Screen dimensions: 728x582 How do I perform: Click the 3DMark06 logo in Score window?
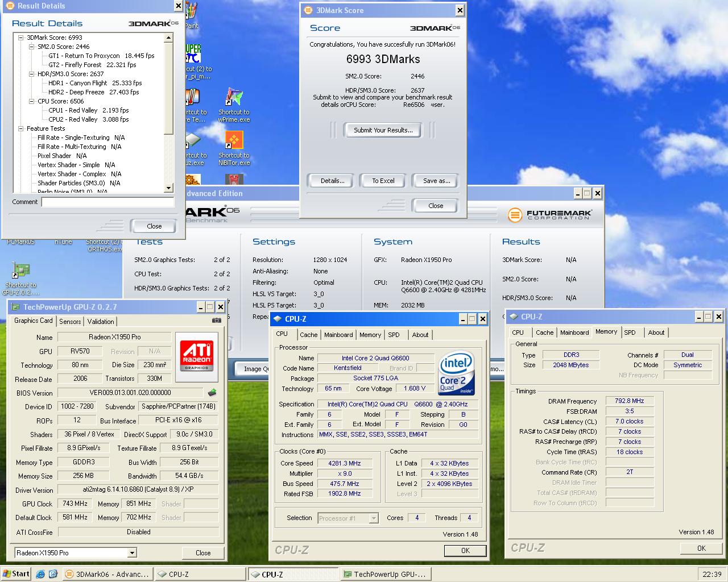pos(435,28)
